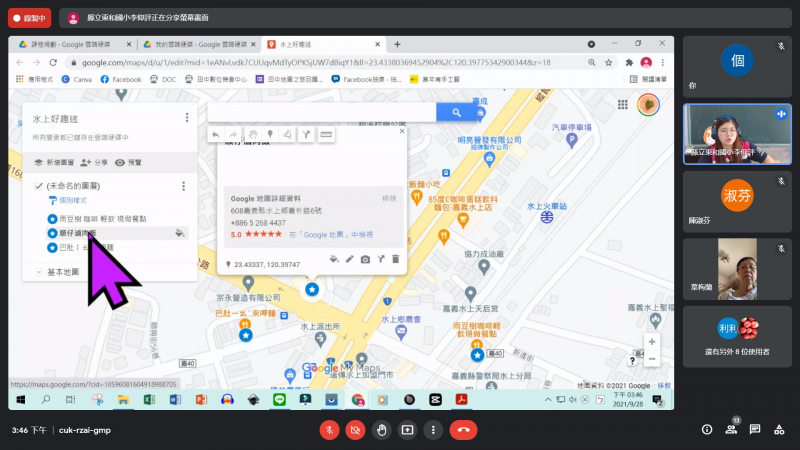Click the blue star marker near 巴肚一ㄠˋ來呷麵
This screenshot has width=800, height=450.
click(246, 335)
